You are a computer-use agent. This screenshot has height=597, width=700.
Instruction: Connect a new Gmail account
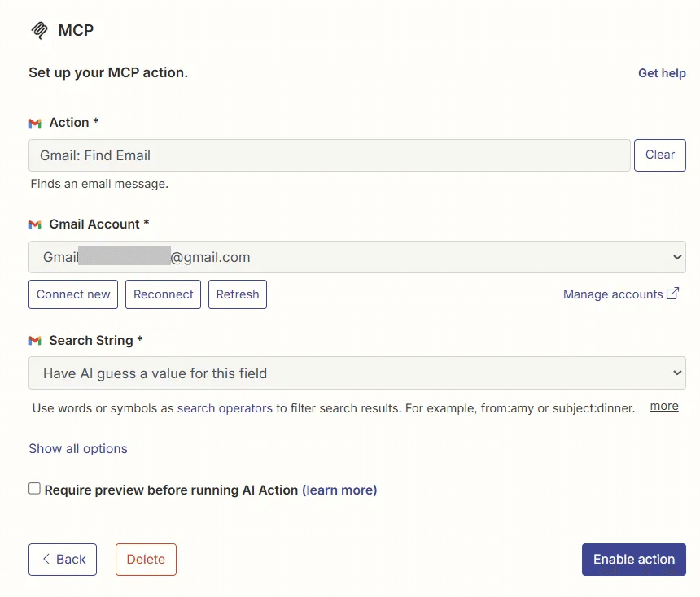point(72,294)
